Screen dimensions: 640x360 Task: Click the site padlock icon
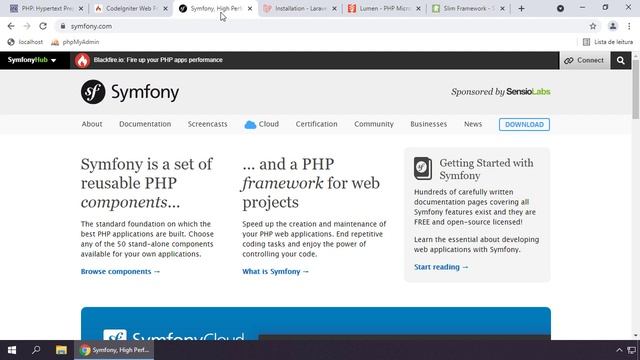pyautogui.click(x=62, y=26)
